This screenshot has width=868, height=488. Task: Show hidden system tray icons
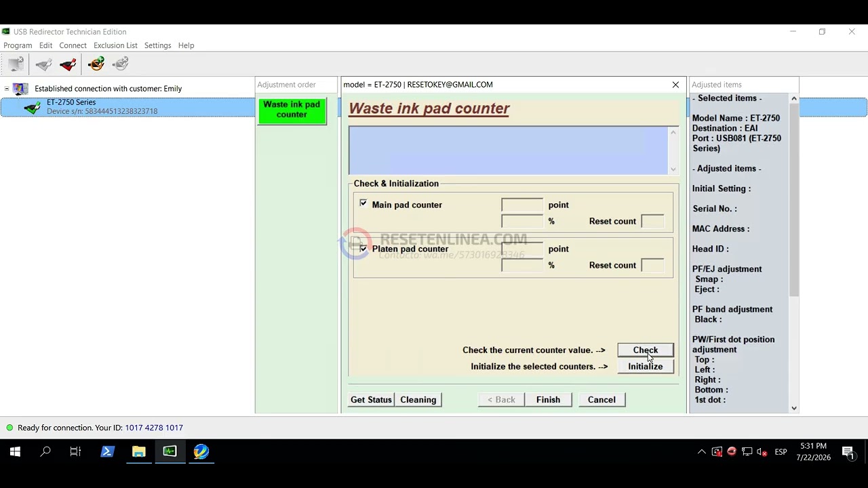[702, 452]
